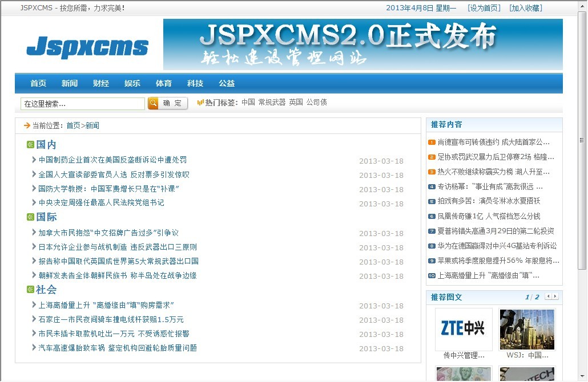Open the 国际 section heading

click(x=46, y=217)
